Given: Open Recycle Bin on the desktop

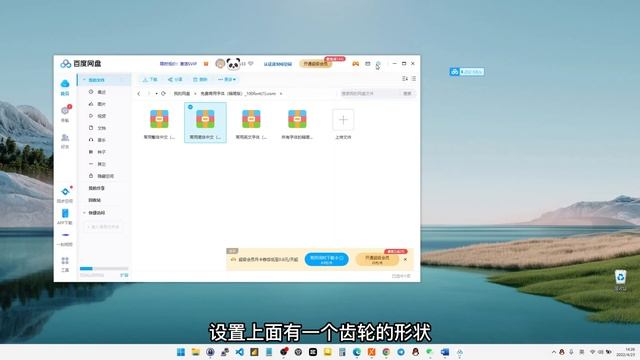Looking at the screenshot, I should 620,280.
